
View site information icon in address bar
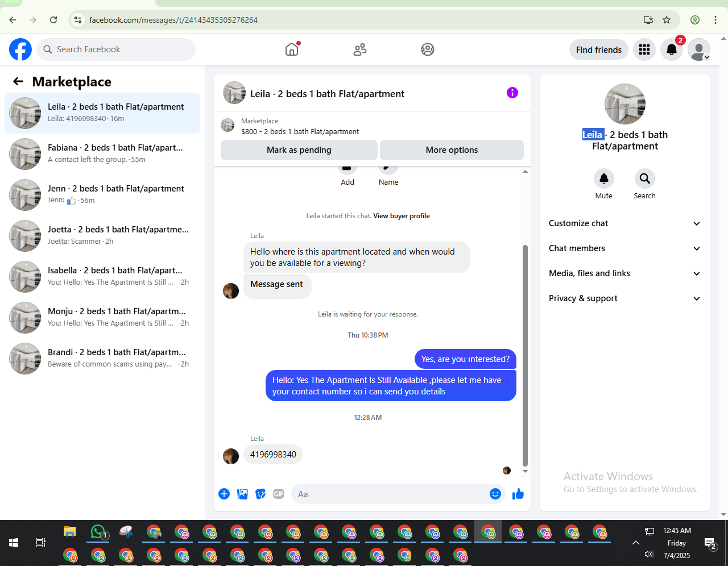(x=78, y=20)
